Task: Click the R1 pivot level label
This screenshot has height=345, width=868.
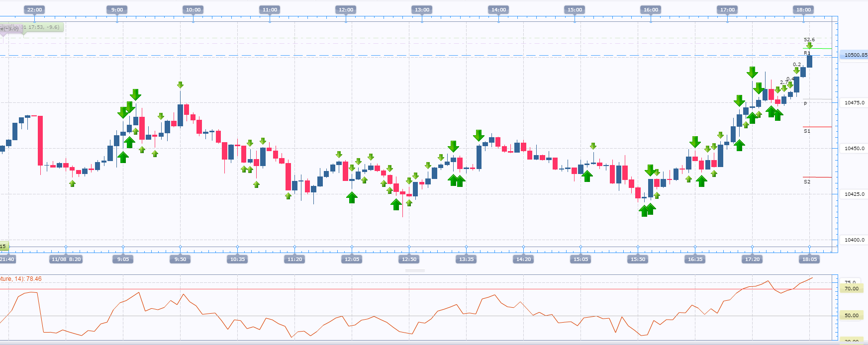Action: pos(807,53)
